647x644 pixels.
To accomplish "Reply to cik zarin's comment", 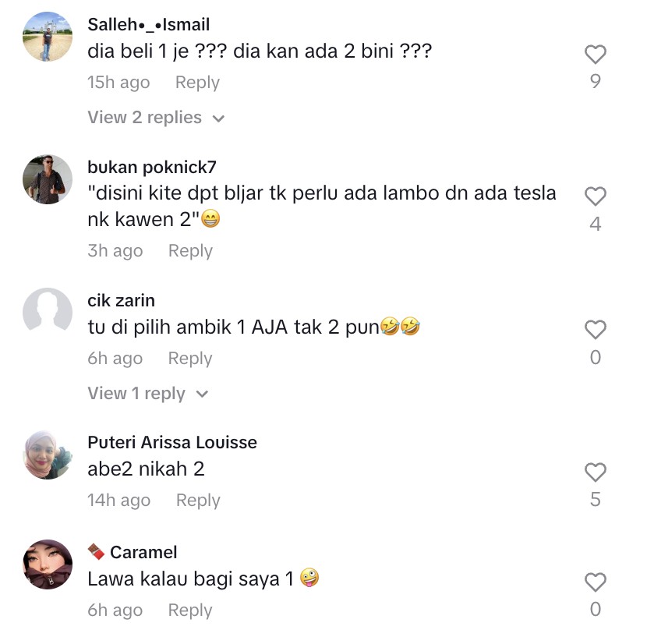I will coord(190,359).
